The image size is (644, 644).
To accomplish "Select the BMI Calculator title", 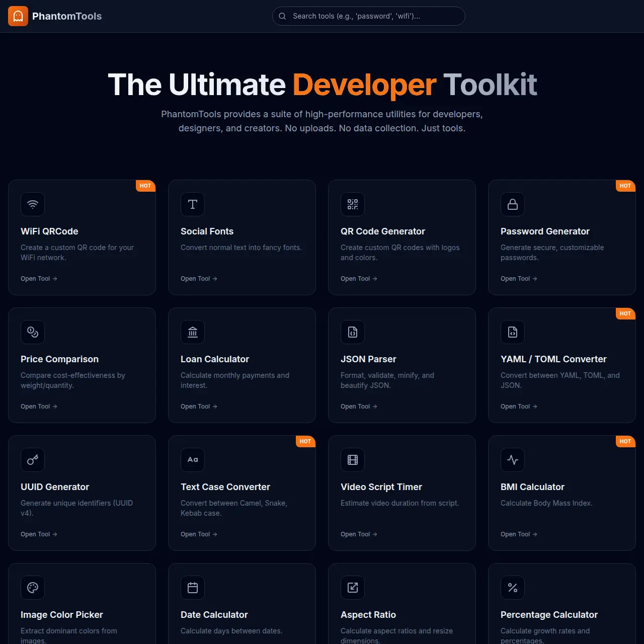I will pos(532,487).
